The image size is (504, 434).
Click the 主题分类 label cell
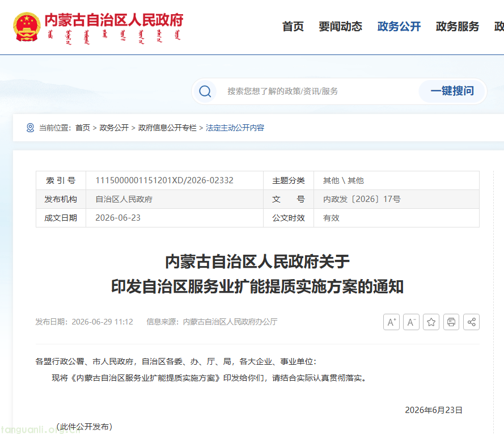tap(289, 180)
